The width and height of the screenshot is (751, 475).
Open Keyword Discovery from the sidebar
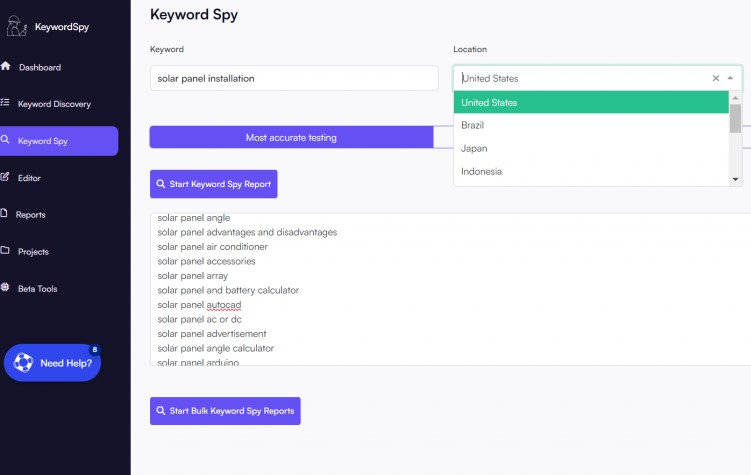pyautogui.click(x=54, y=104)
